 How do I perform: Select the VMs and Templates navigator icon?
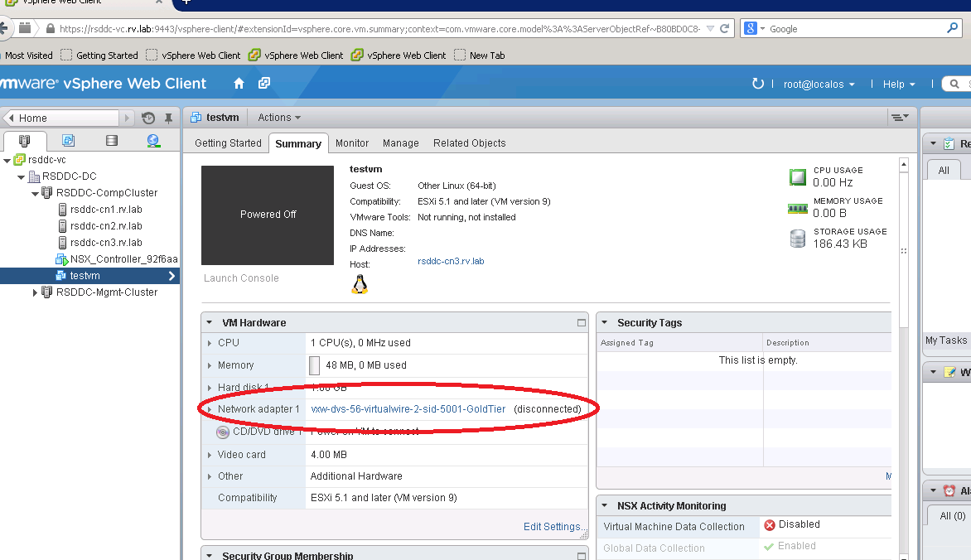click(x=68, y=141)
